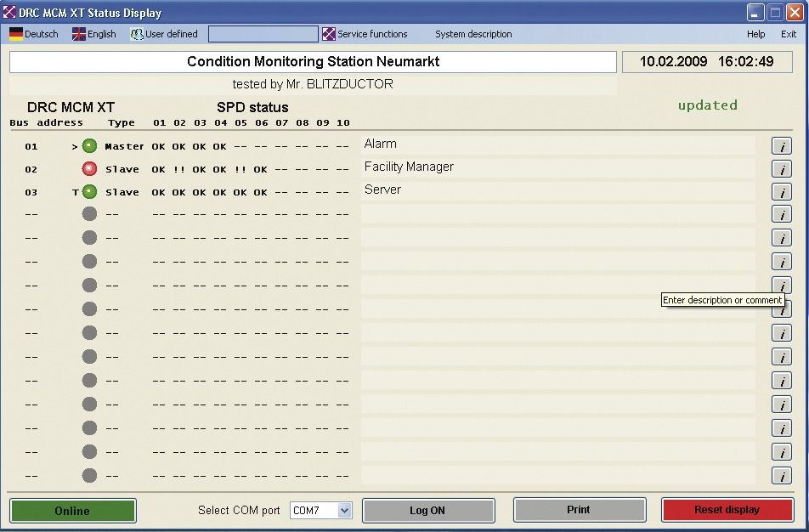Open Service functions via its icon
This screenshot has width=809, height=532.
(328, 34)
